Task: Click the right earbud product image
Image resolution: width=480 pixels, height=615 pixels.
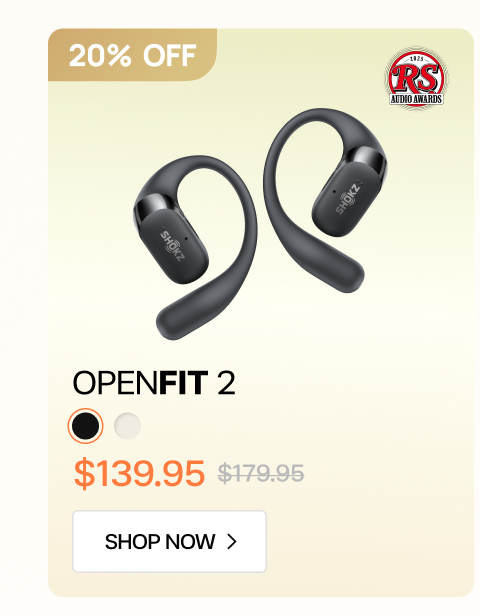Action: (325, 200)
